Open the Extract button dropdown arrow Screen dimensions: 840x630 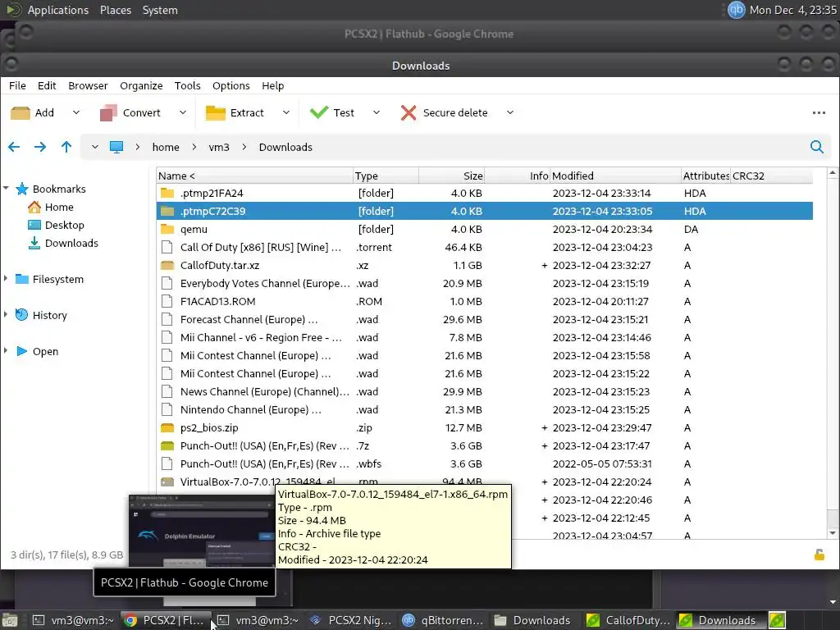point(286,112)
